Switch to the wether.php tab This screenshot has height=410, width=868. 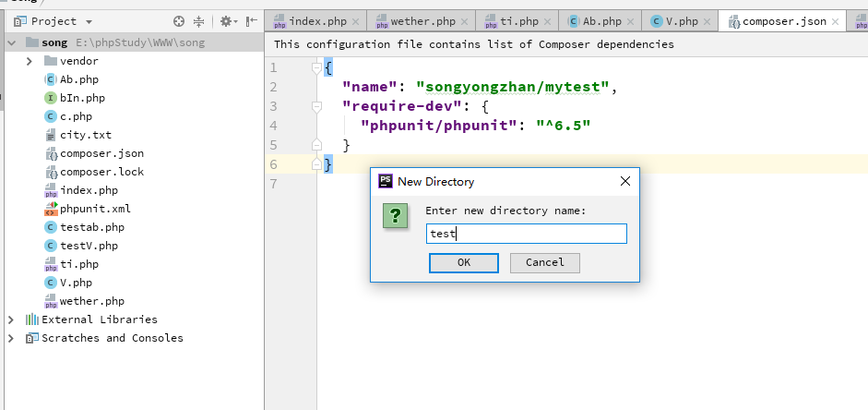422,21
